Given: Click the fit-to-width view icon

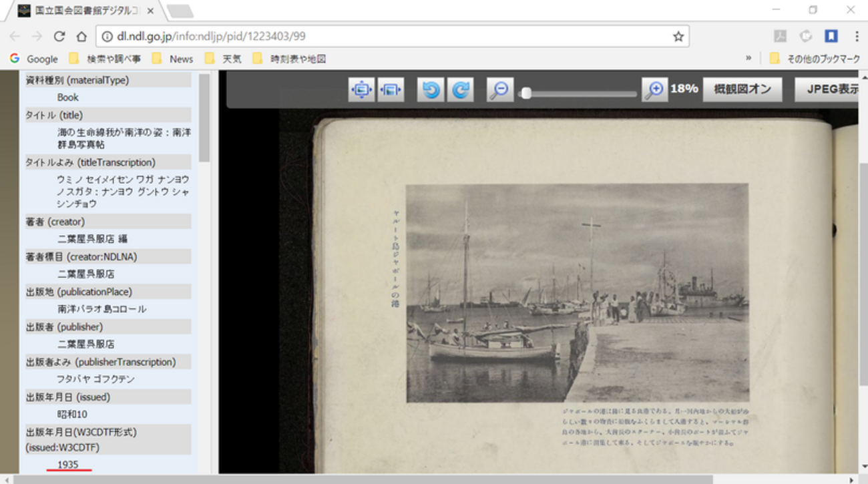Looking at the screenshot, I should pos(391,89).
